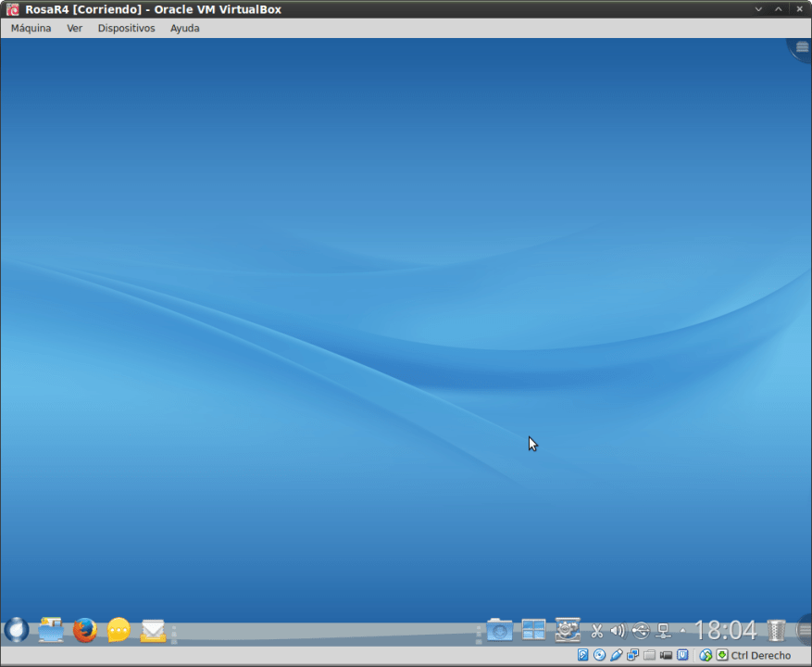Viewport: 812px width, 667px height.
Task: Launch Firefox browser from the panel
Action: (85, 631)
